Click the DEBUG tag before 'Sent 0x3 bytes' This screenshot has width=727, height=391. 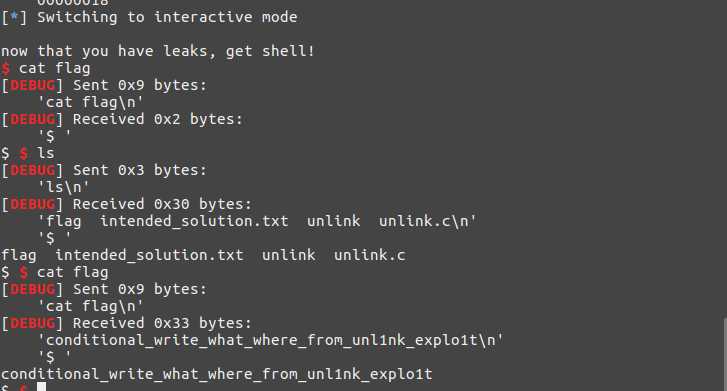pyautogui.click(x=32, y=170)
